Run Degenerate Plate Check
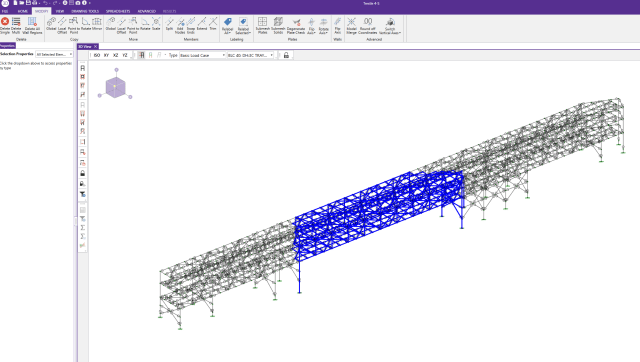 [296, 25]
